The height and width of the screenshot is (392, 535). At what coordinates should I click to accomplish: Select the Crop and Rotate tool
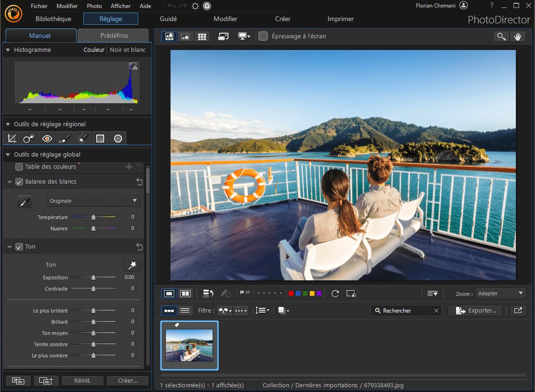tap(11, 138)
